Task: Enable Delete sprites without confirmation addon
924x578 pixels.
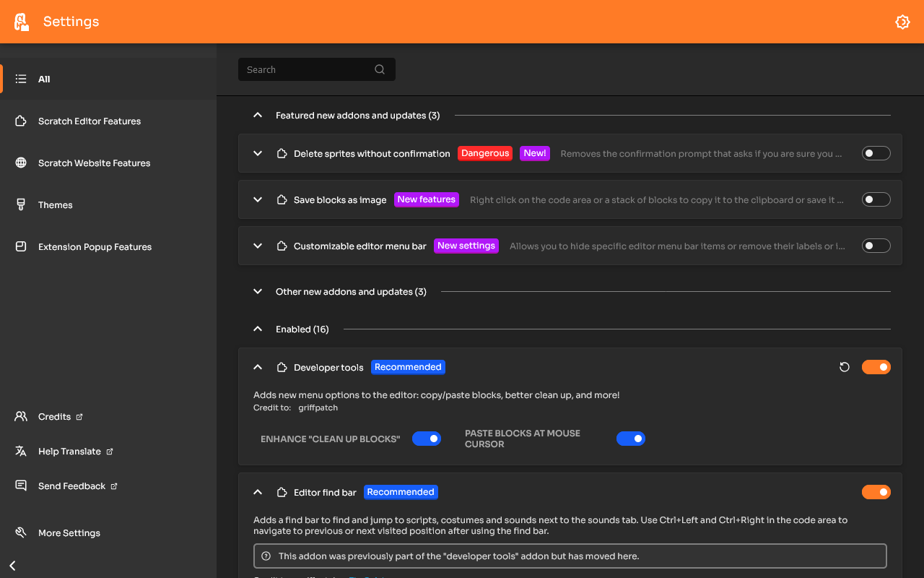Action: (x=876, y=153)
